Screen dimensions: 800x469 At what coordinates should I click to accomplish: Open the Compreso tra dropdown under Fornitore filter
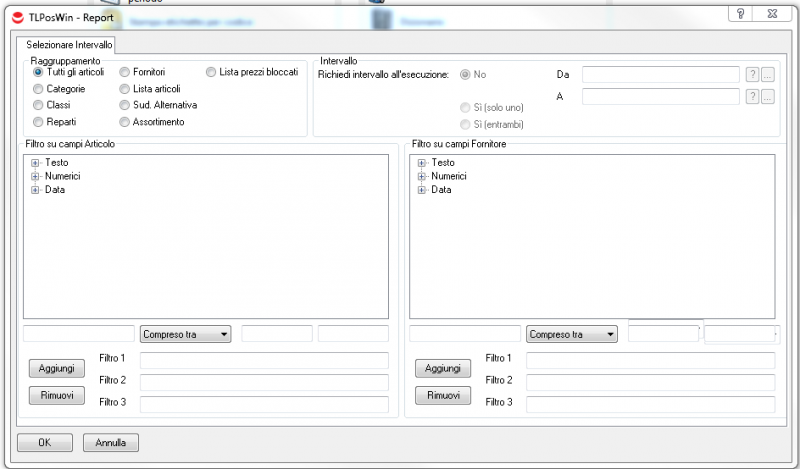(572, 334)
